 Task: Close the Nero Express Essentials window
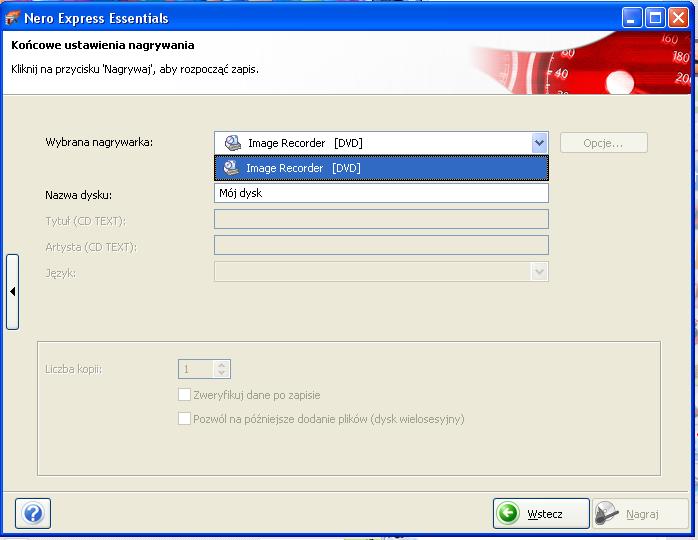coord(678,18)
